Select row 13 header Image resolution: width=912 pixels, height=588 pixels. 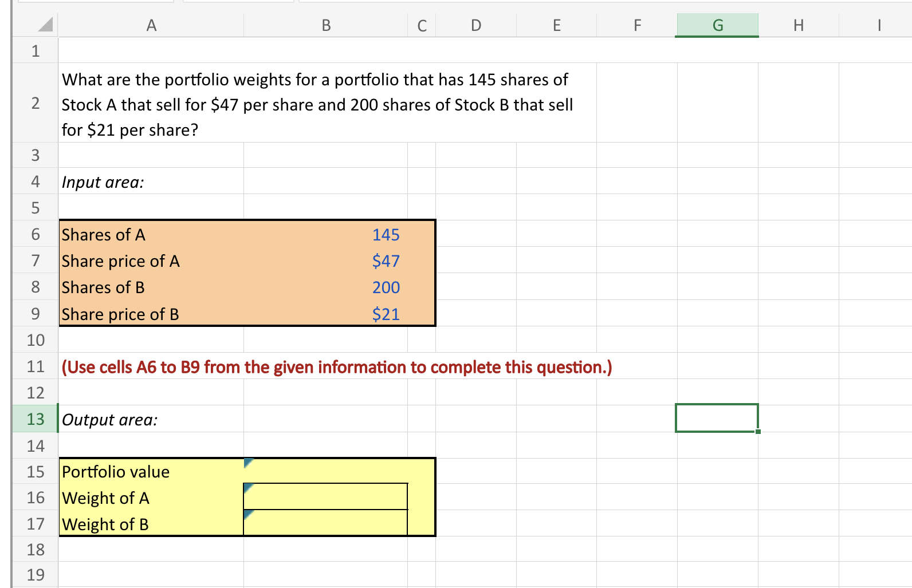pos(36,419)
